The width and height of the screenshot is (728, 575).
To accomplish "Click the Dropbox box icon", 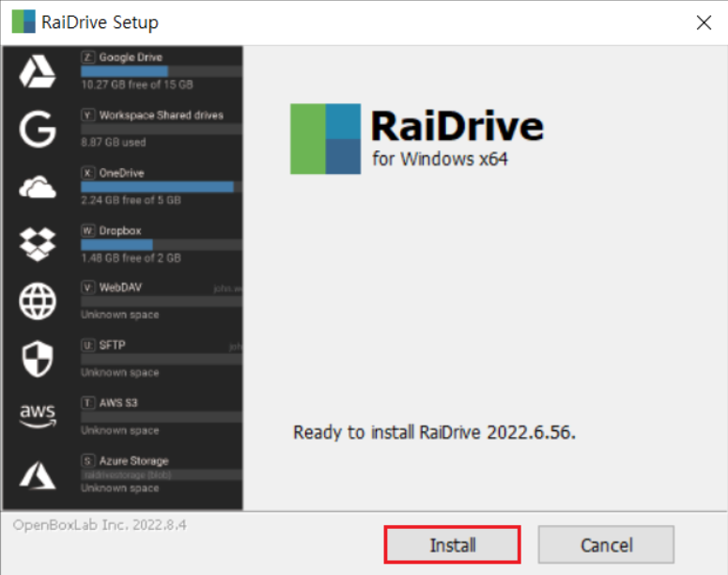I will coord(38,244).
